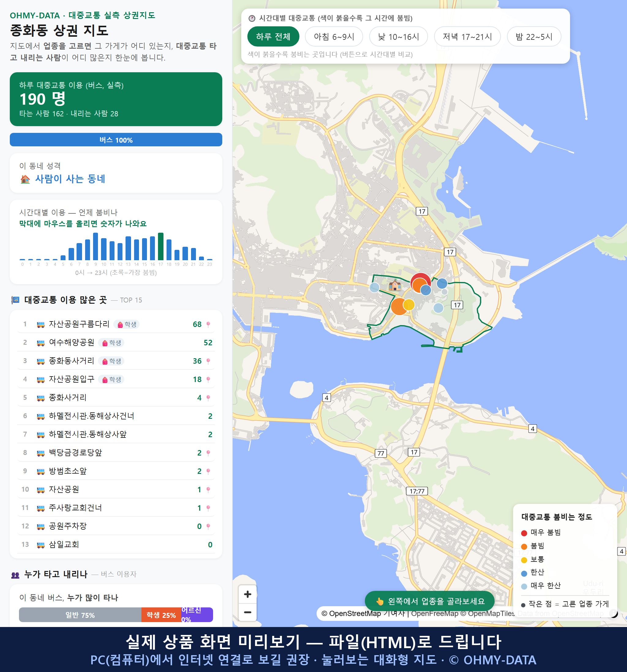Click 학생 25% segment of rider bar

pyautogui.click(x=161, y=615)
